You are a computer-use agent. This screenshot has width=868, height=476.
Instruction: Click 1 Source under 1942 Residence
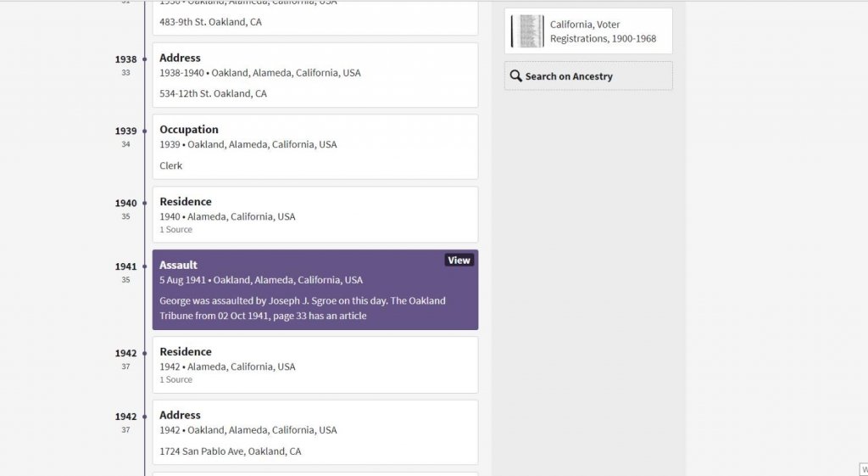(175, 380)
